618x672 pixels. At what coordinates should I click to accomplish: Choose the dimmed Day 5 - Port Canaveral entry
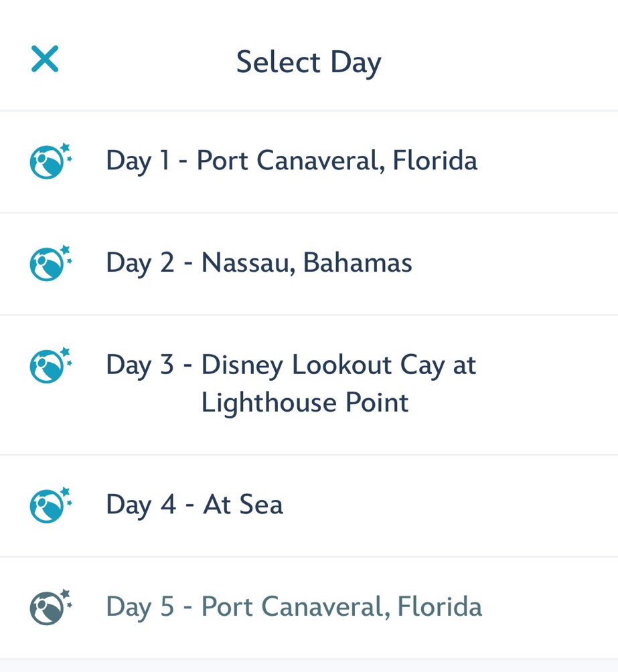tap(293, 606)
